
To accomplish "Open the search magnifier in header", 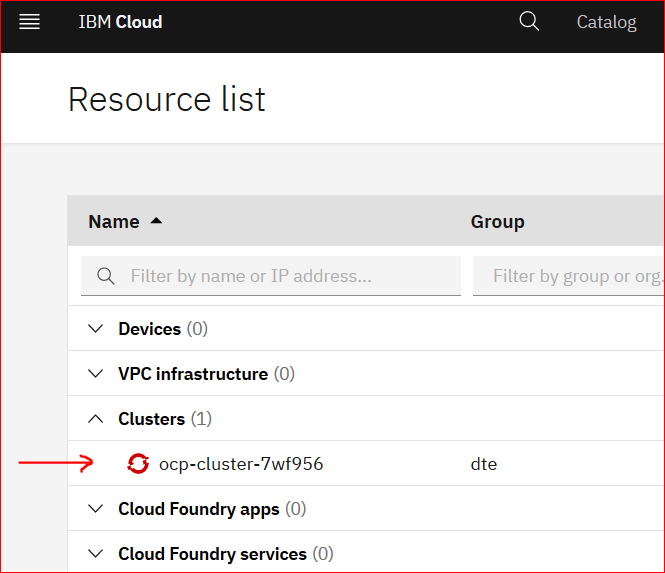I will [x=529, y=21].
